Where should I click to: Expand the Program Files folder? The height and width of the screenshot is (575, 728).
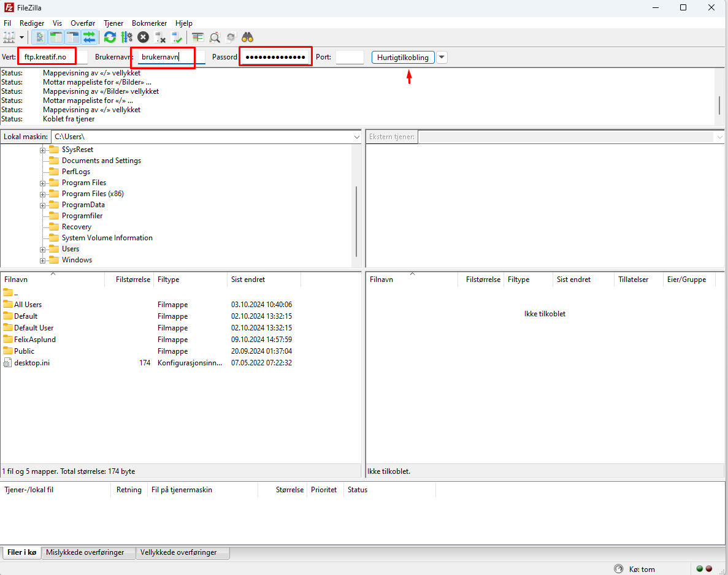pyautogui.click(x=42, y=183)
